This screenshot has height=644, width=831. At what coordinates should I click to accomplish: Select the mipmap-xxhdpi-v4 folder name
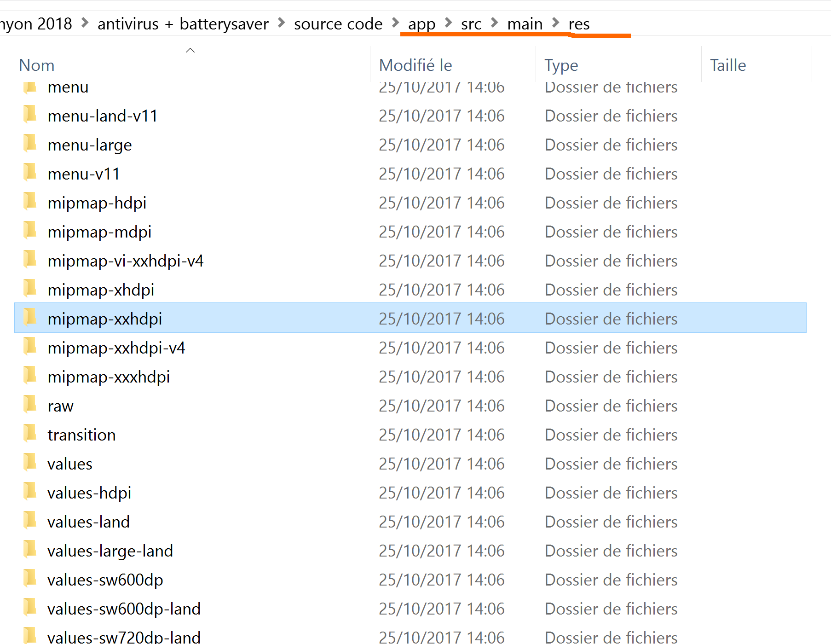(116, 348)
